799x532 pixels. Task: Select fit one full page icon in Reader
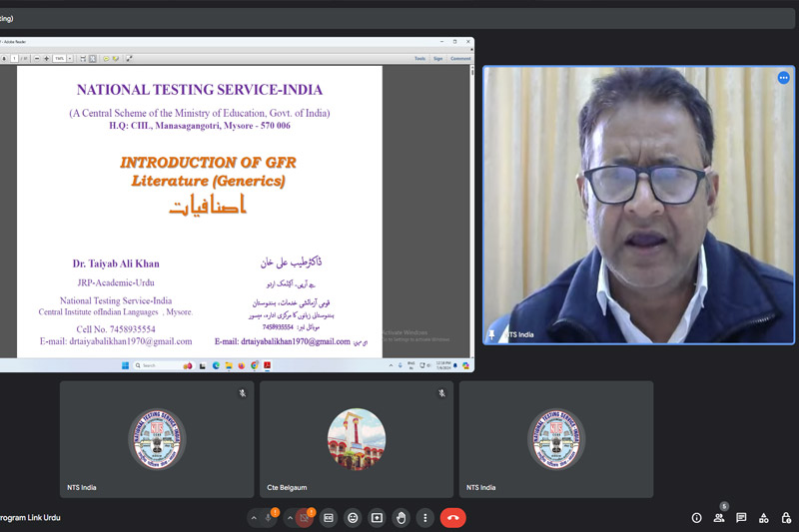coord(92,59)
